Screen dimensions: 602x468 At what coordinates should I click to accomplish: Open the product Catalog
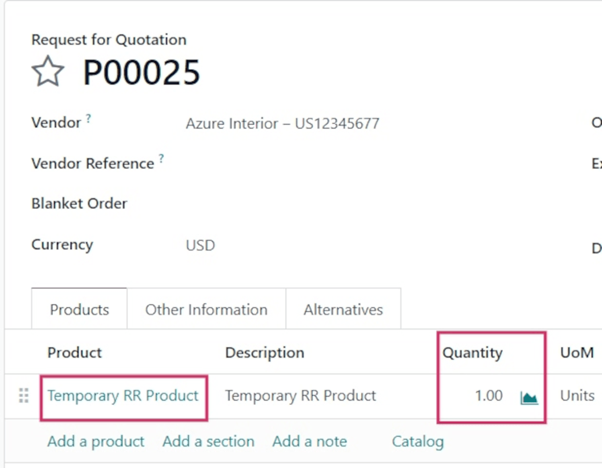(x=417, y=441)
